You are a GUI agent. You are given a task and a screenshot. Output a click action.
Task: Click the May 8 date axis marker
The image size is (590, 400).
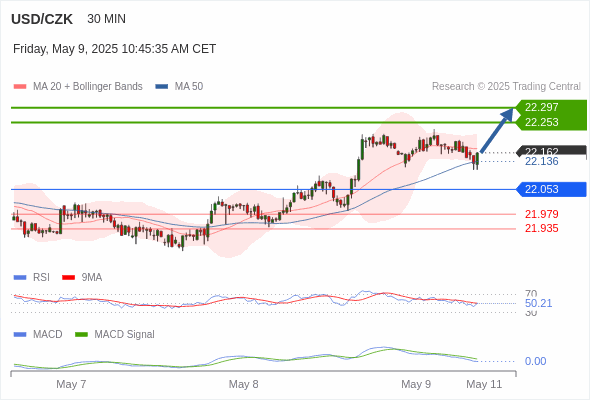click(x=243, y=384)
